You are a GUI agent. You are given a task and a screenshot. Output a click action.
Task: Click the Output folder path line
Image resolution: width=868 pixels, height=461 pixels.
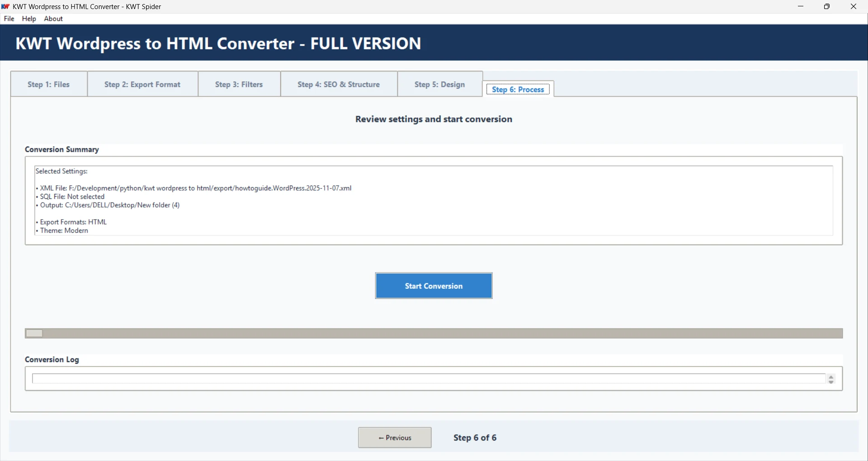coord(108,205)
